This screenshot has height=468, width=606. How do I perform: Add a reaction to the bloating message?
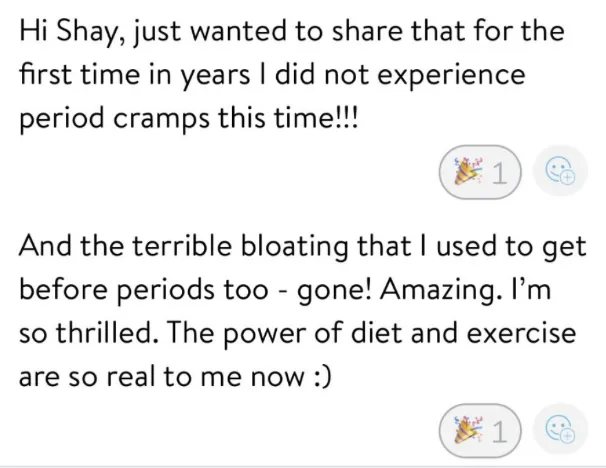click(557, 431)
